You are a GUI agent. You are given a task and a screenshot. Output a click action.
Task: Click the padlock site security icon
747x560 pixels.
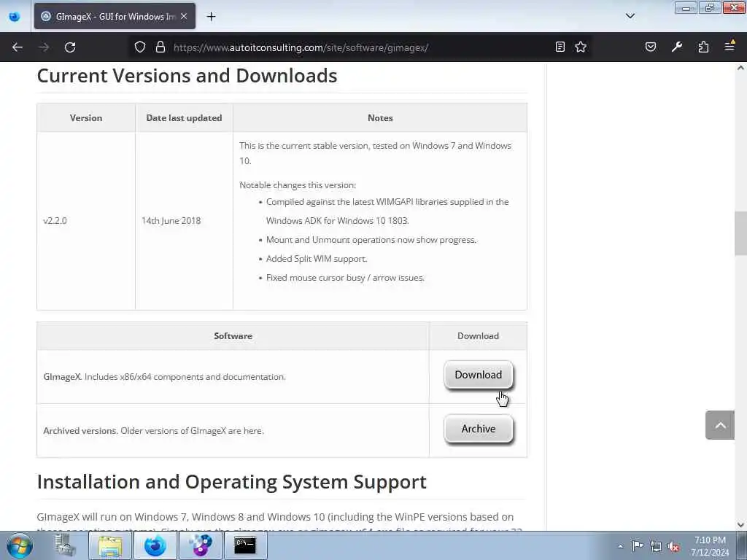point(160,47)
